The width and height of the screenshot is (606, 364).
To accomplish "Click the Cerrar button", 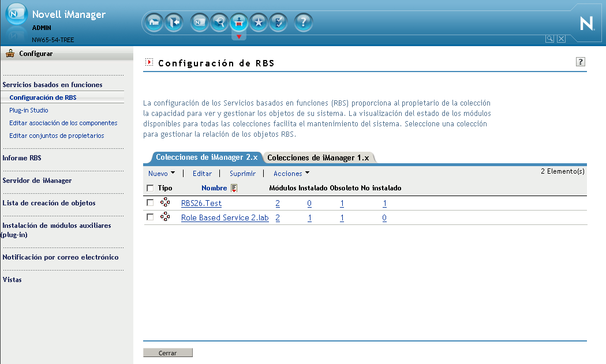I will 168,353.
